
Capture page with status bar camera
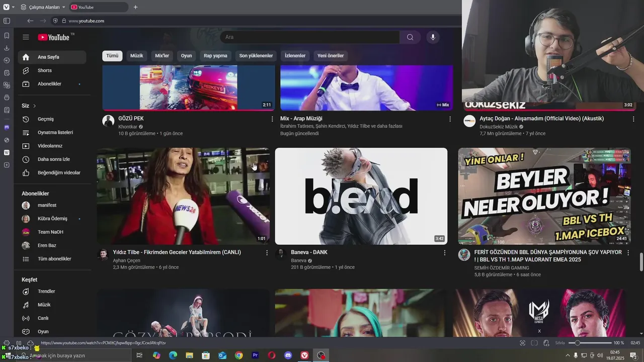coord(522,343)
